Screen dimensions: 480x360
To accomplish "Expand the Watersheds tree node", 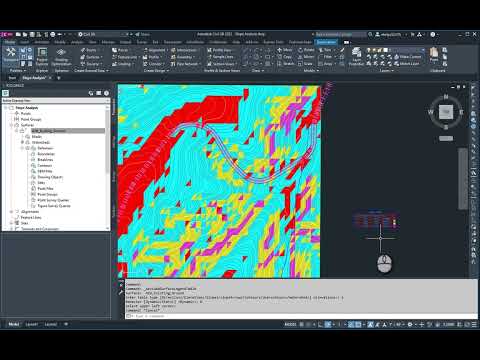I will [22, 142].
